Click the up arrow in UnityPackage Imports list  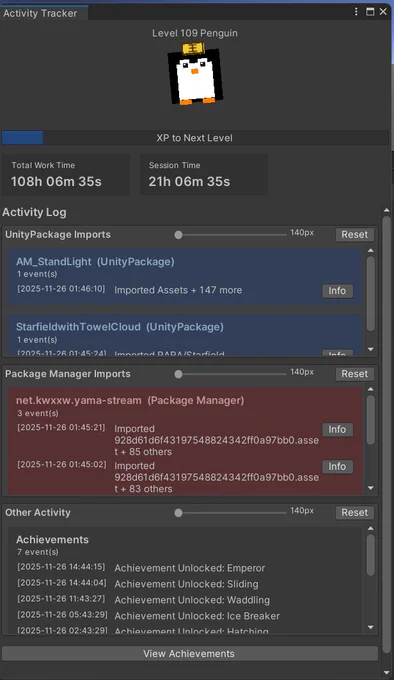pyautogui.click(x=371, y=251)
